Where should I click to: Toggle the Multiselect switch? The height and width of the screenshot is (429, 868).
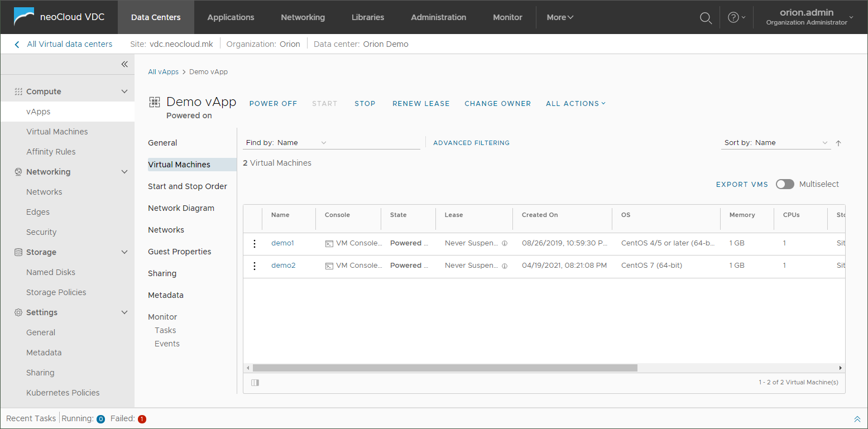[x=785, y=185]
